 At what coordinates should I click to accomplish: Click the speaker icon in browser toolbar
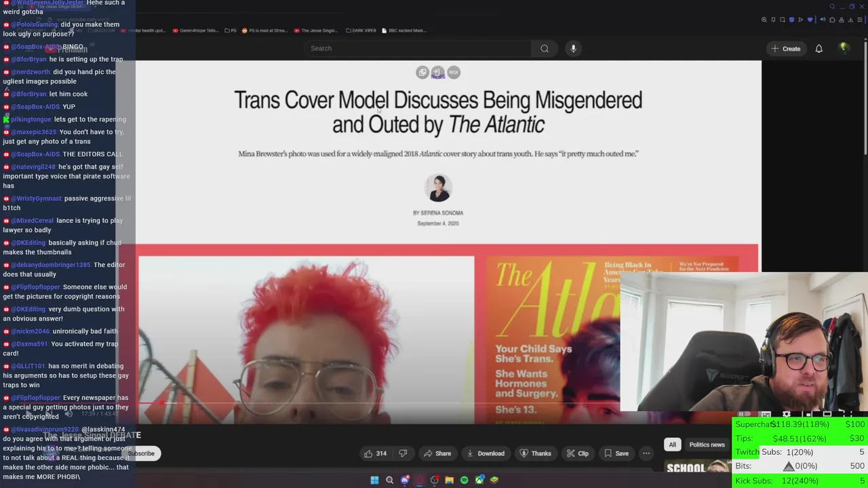click(823, 20)
